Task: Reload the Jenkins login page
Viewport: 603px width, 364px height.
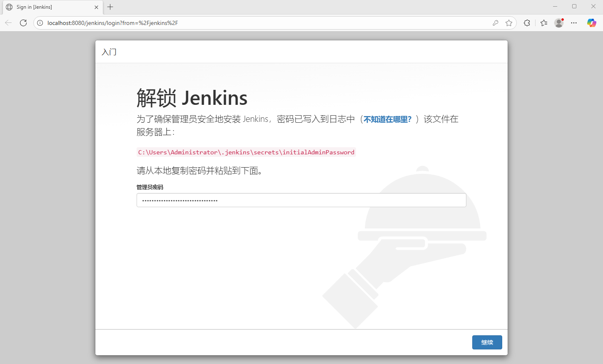Action: pyautogui.click(x=23, y=23)
